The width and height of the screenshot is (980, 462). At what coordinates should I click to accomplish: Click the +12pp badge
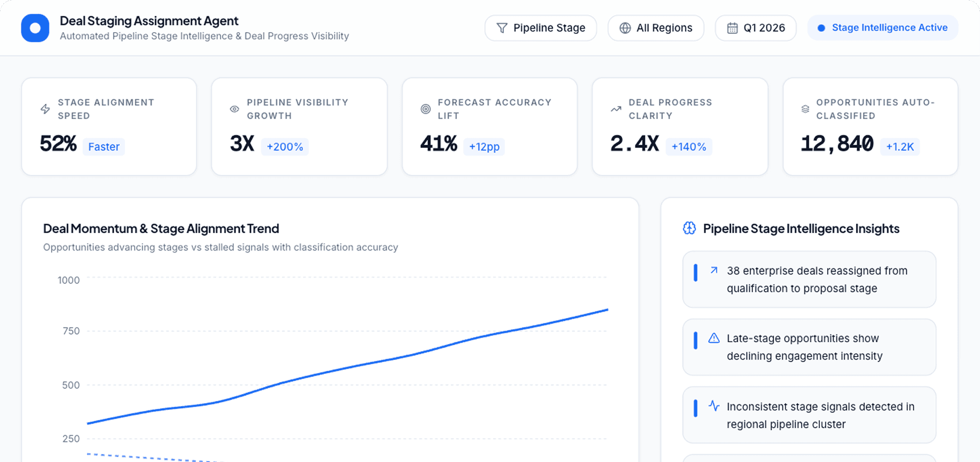pos(484,147)
